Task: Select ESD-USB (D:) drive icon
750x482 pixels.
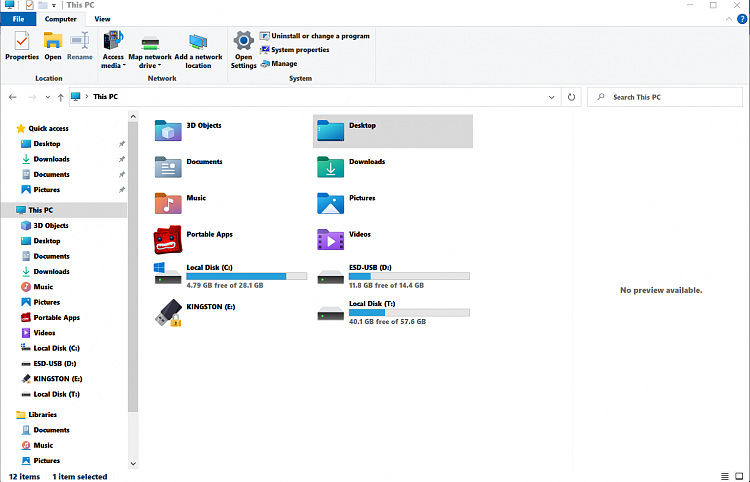Action: (x=331, y=277)
